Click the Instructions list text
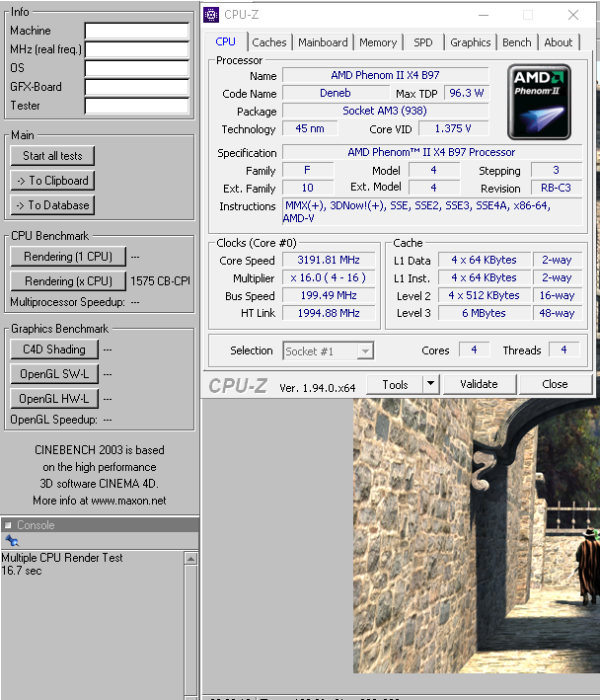600x700 pixels. click(432, 211)
